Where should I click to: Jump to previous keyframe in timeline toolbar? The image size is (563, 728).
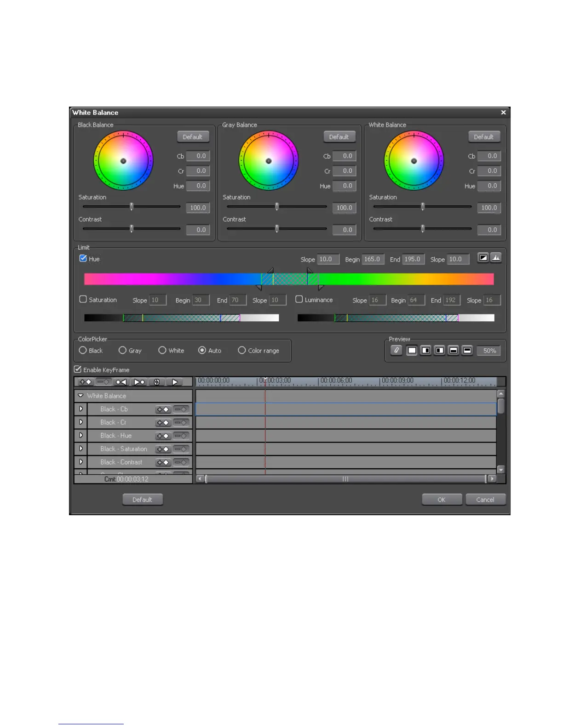coord(121,382)
